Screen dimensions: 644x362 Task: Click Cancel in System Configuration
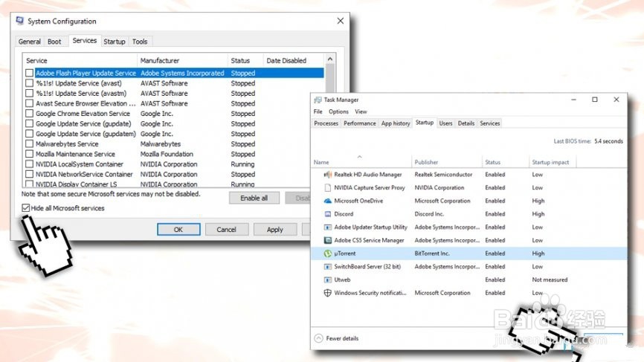226,230
